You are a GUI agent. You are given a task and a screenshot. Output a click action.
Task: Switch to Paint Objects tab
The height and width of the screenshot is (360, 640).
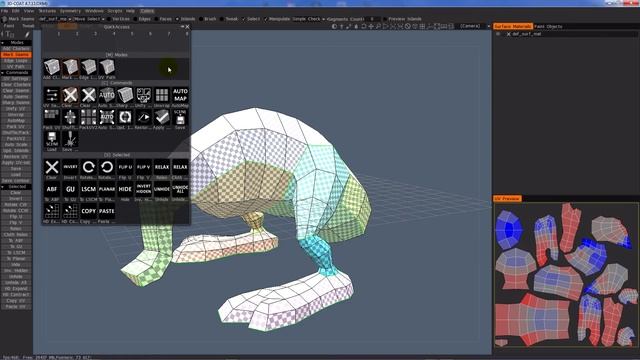[548, 26]
